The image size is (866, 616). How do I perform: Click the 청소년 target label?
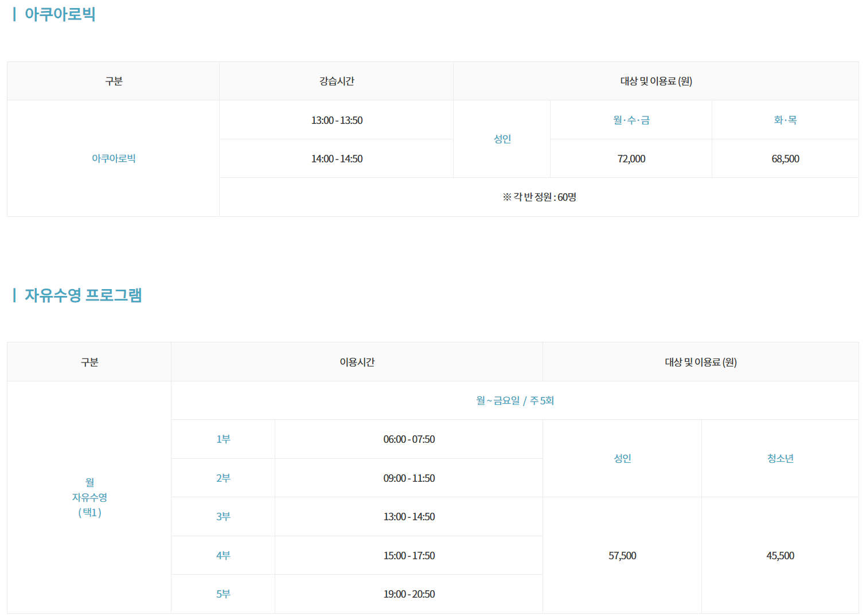pos(780,459)
